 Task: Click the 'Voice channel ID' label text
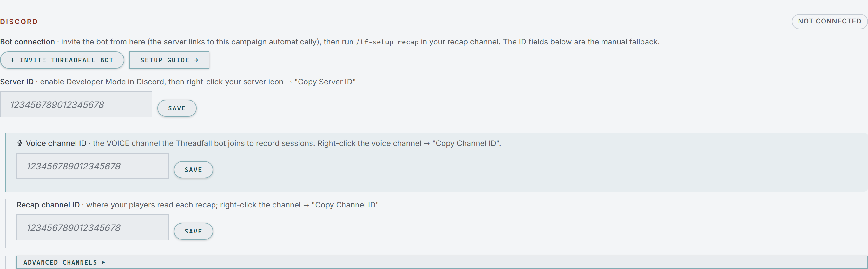click(x=56, y=143)
